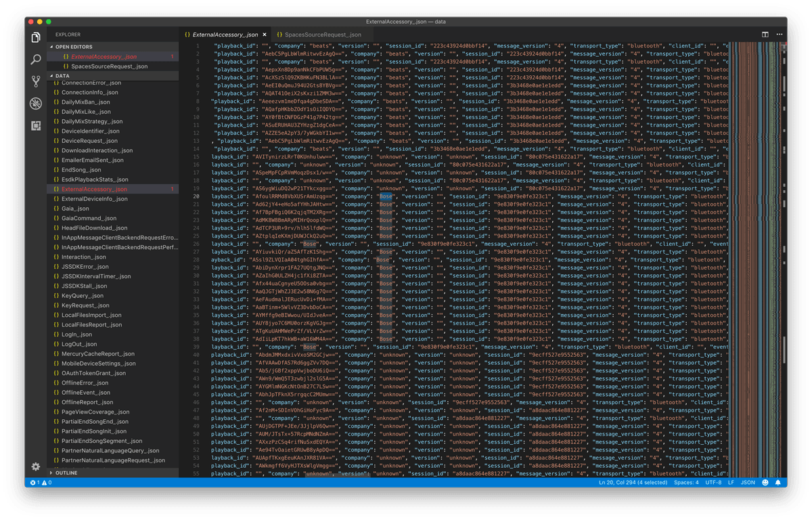Open the Debug view
The height and width of the screenshot is (520, 812).
36,104
